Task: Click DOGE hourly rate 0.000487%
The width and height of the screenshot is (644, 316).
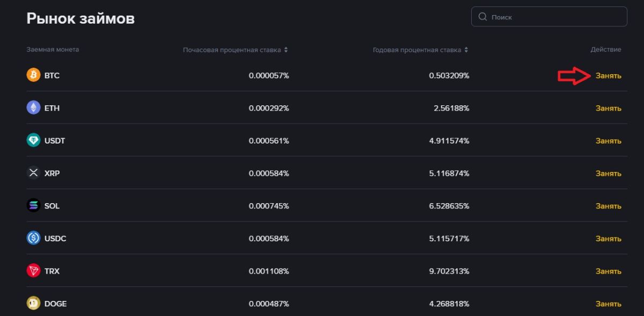Action: (x=269, y=304)
